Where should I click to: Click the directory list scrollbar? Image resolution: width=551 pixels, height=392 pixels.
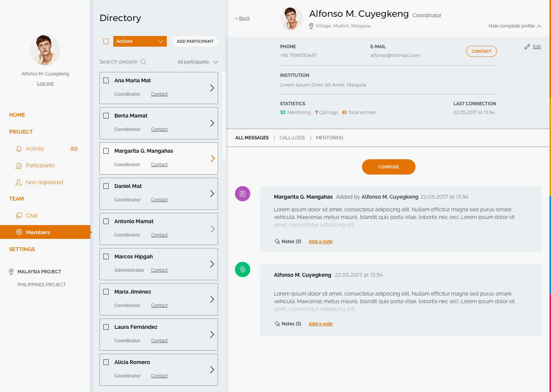coord(224,115)
